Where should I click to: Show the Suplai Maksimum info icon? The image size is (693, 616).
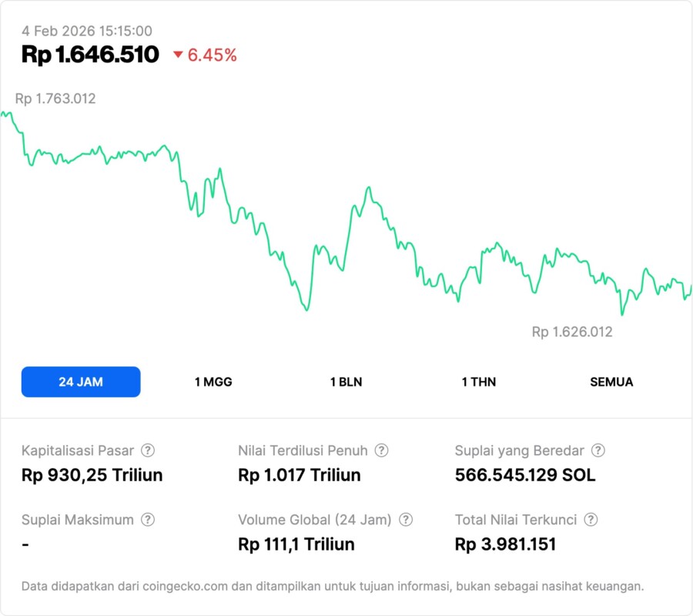(147, 520)
